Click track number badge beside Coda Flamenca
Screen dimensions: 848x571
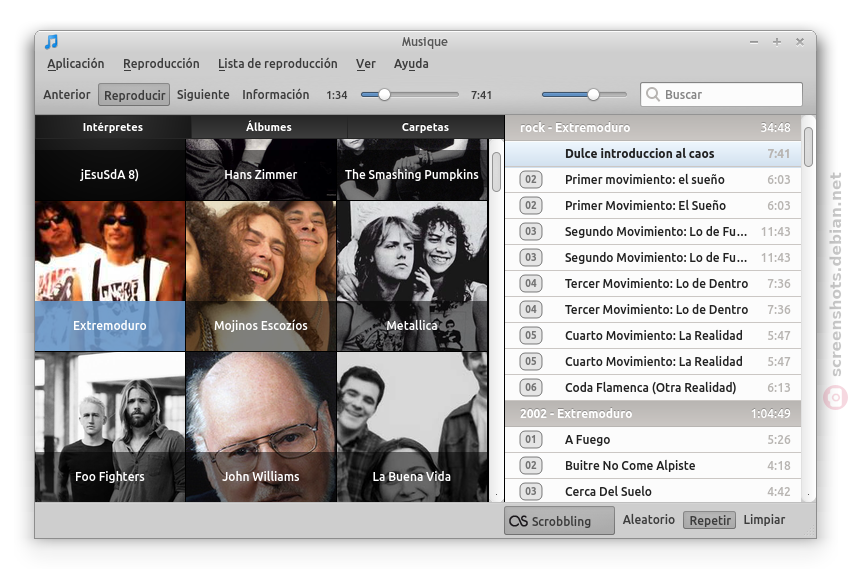531,387
